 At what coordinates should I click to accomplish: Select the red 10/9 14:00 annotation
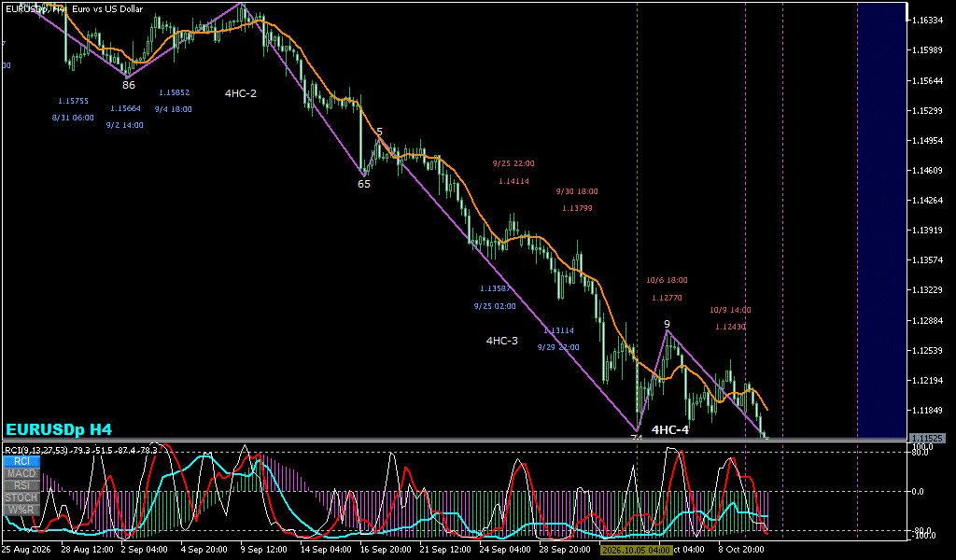point(730,310)
